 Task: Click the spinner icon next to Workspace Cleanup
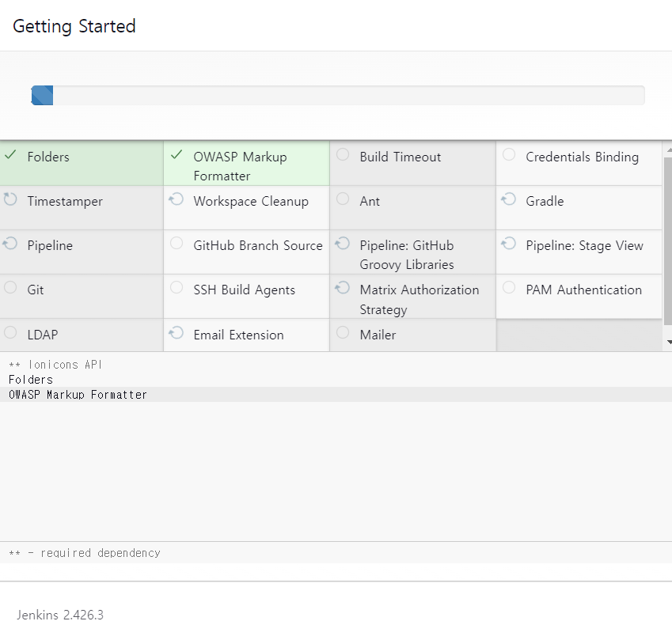point(177,199)
